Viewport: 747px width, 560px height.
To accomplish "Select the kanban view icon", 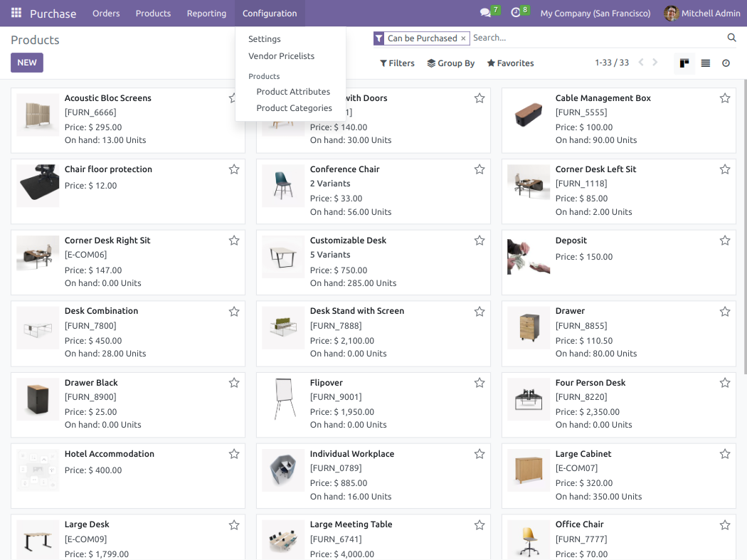I will (684, 63).
